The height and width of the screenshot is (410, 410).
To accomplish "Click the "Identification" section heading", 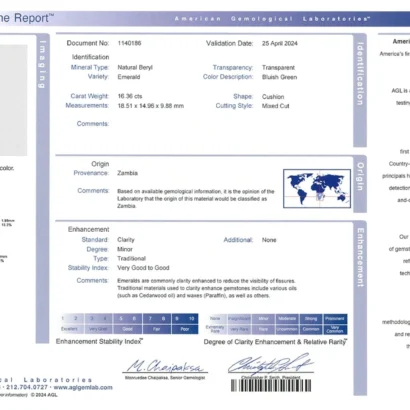I will pyautogui.click(x=90, y=57).
